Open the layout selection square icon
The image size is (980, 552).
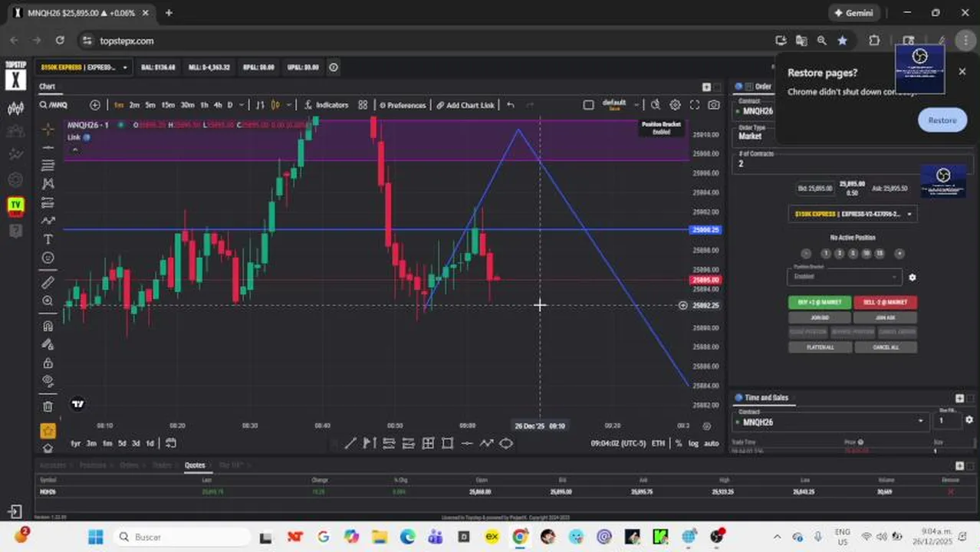pos(588,105)
